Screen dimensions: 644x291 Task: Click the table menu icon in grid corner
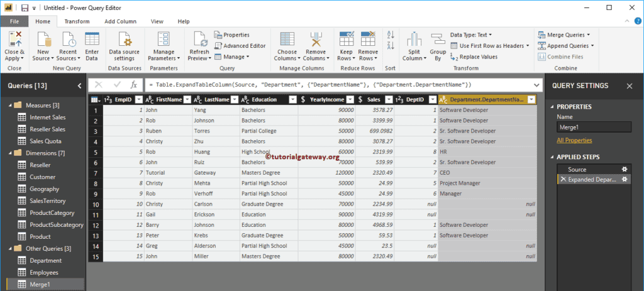point(94,99)
